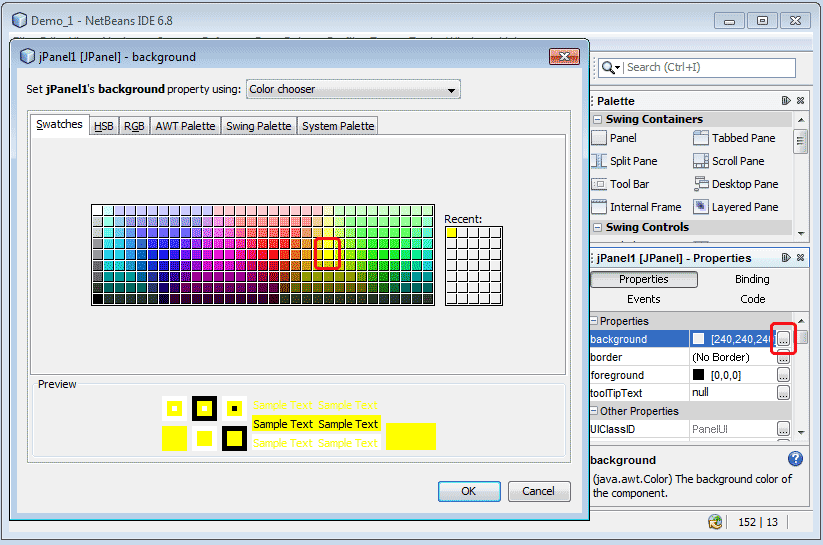Switch to the HSB tab
The width and height of the screenshot is (823, 545).
104,126
